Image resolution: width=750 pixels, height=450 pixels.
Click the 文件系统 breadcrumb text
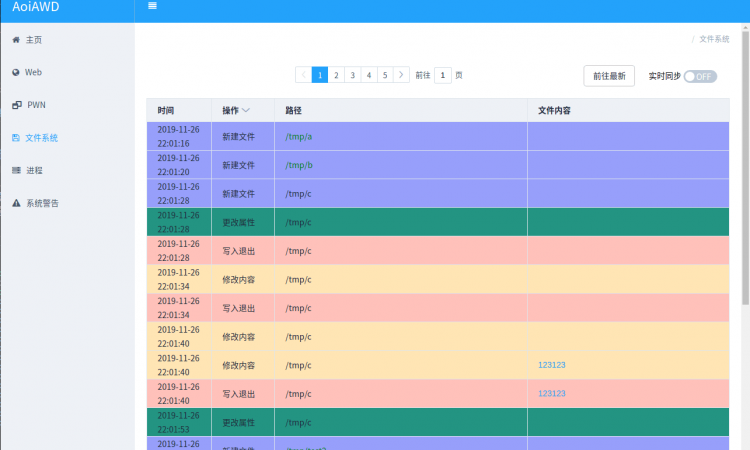click(714, 39)
